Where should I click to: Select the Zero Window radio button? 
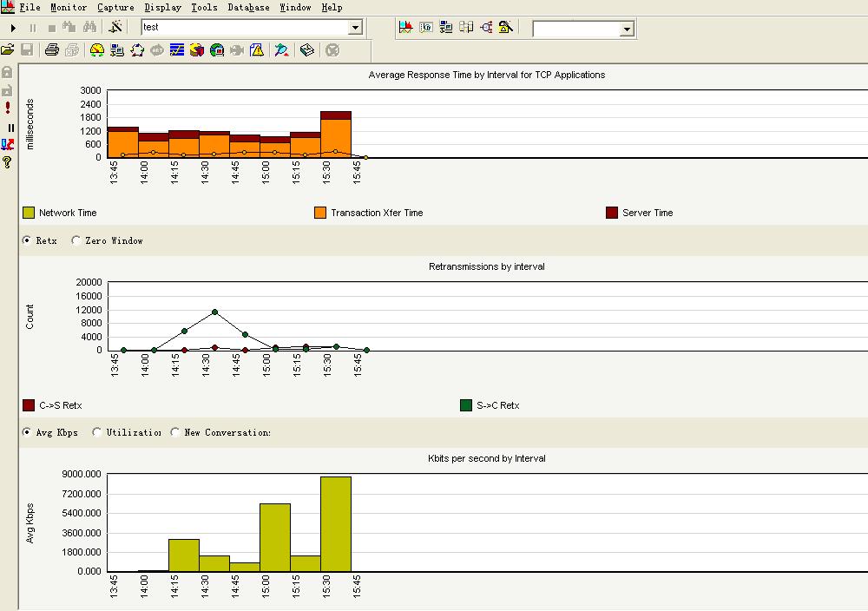tap(76, 240)
